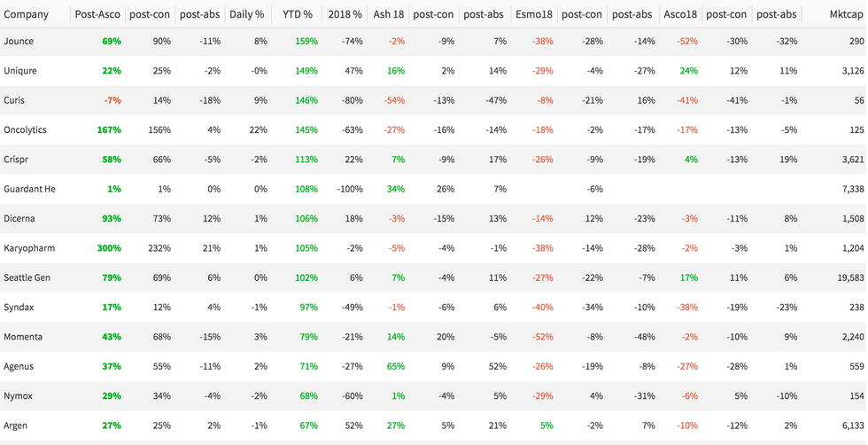Select the Uniqure company name
The width and height of the screenshot is (868, 445).
pyautogui.click(x=20, y=71)
